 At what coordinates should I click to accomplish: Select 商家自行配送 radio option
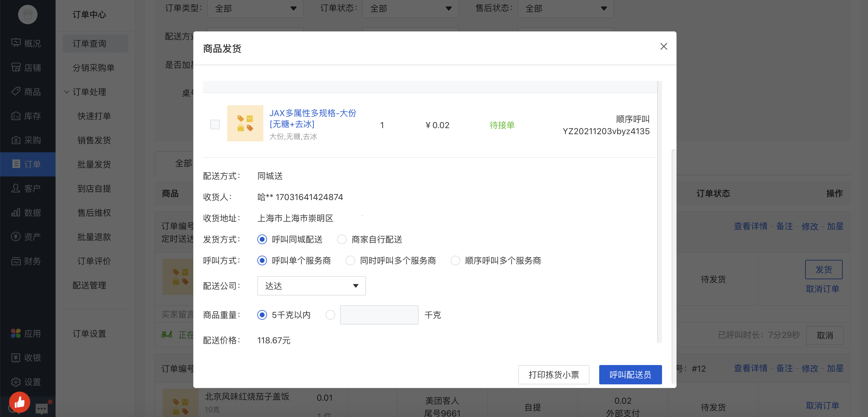[342, 239]
